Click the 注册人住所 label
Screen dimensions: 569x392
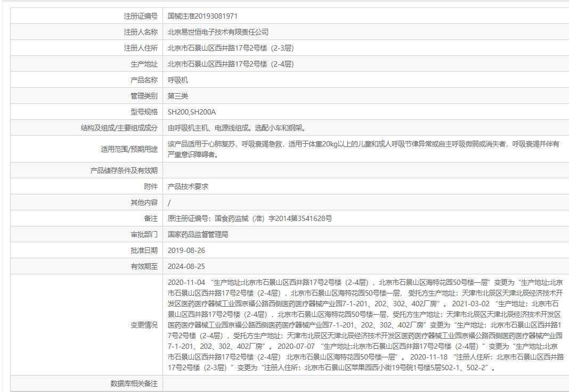tap(141, 48)
